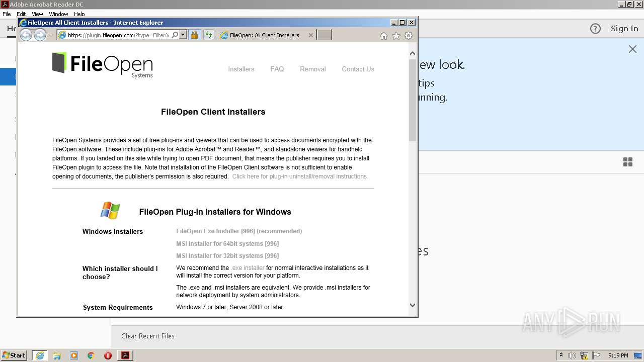Open the recent pages dropdown arrow
The image size is (644, 362).
click(51, 35)
